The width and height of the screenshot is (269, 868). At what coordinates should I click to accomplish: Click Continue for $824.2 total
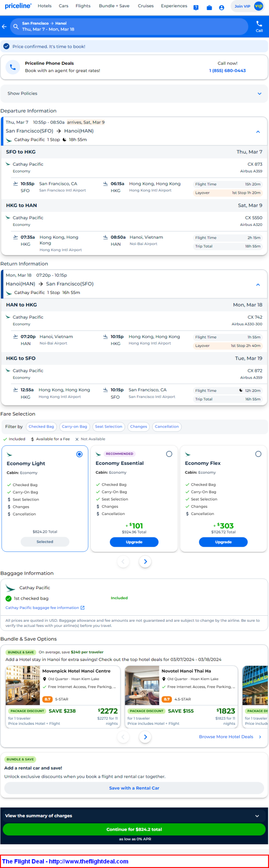coord(134,829)
